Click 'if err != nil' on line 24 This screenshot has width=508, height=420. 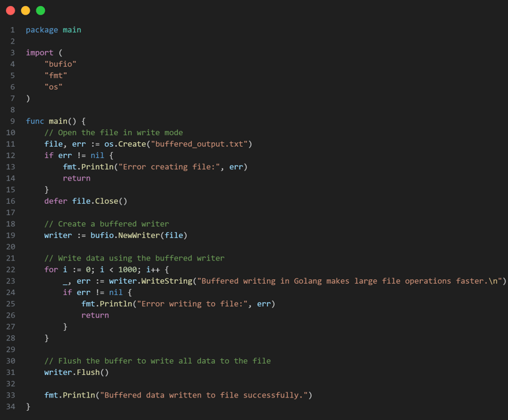tap(93, 292)
